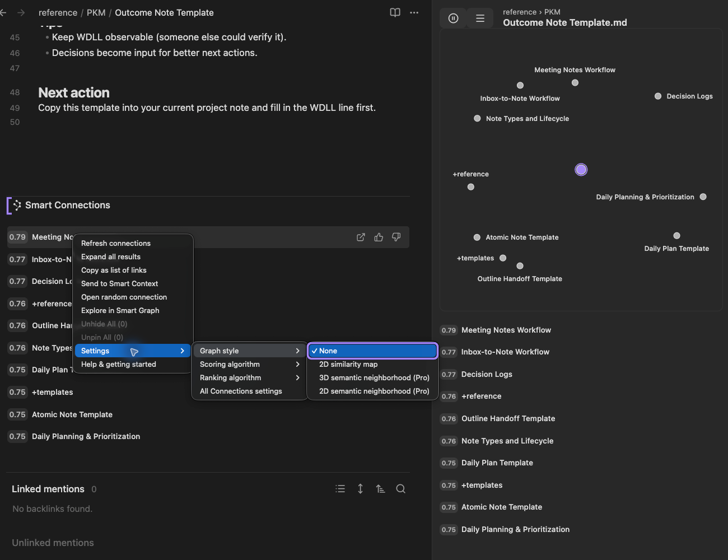The height and width of the screenshot is (560, 728).
Task: Thumbs down the Meeting Notes connection
Action: 396,237
